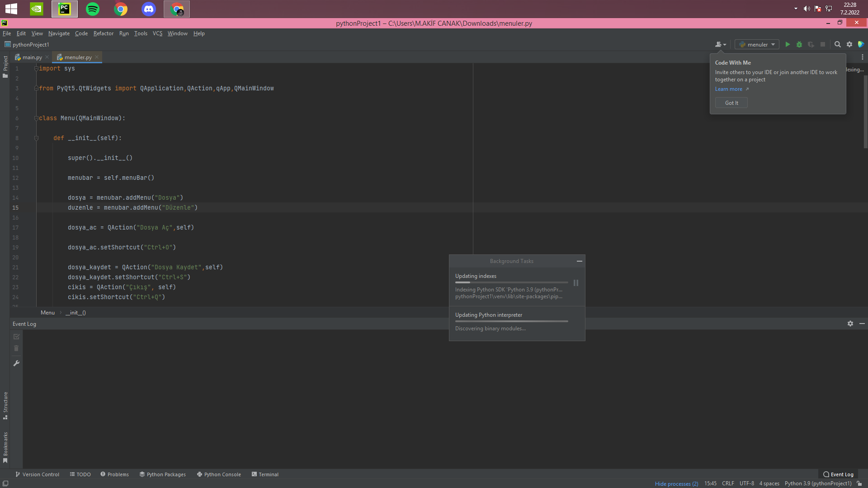This screenshot has height=488, width=868.
Task: Follow the Learn more link
Action: pos(728,89)
